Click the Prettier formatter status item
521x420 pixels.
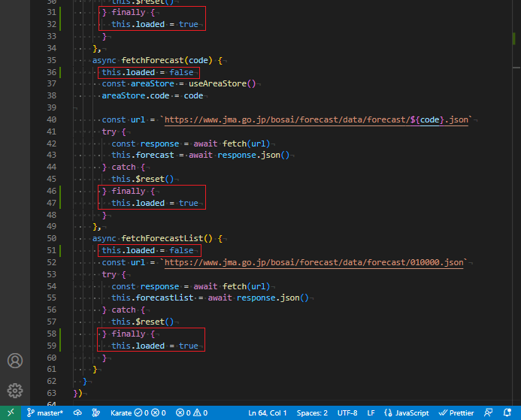pyautogui.click(x=456, y=412)
